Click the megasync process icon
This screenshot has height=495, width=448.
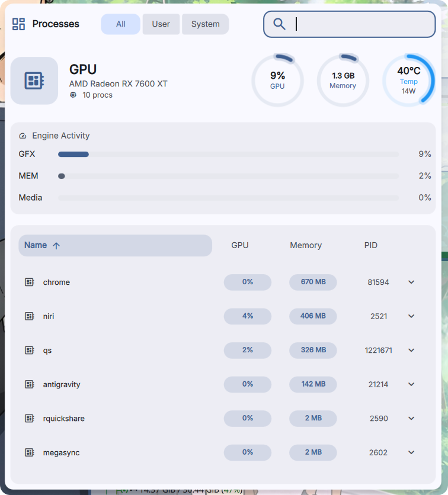pyautogui.click(x=30, y=452)
